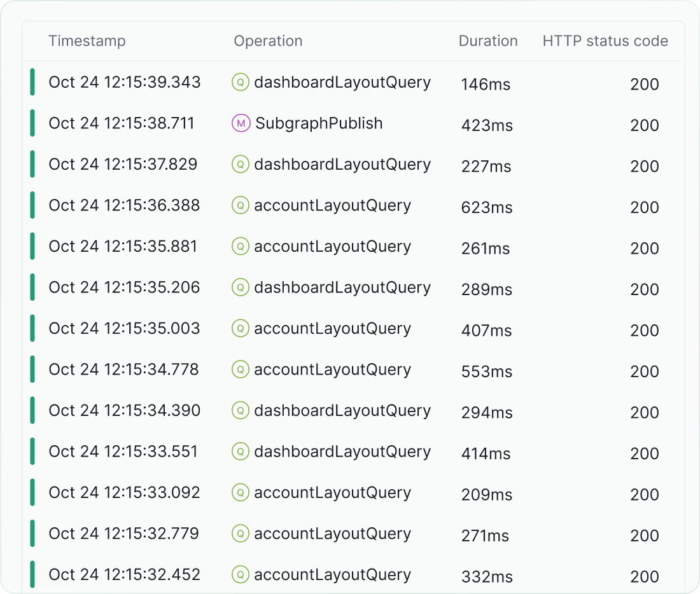This screenshot has height=594, width=700.
Task: Select the SubgraphPublish operation name
Action: click(x=318, y=123)
